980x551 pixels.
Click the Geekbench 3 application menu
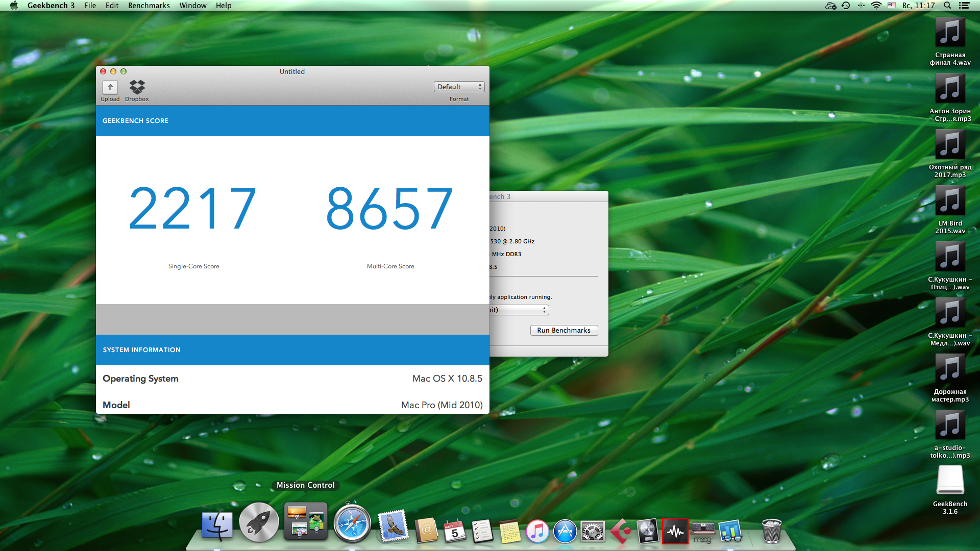tap(51, 5)
